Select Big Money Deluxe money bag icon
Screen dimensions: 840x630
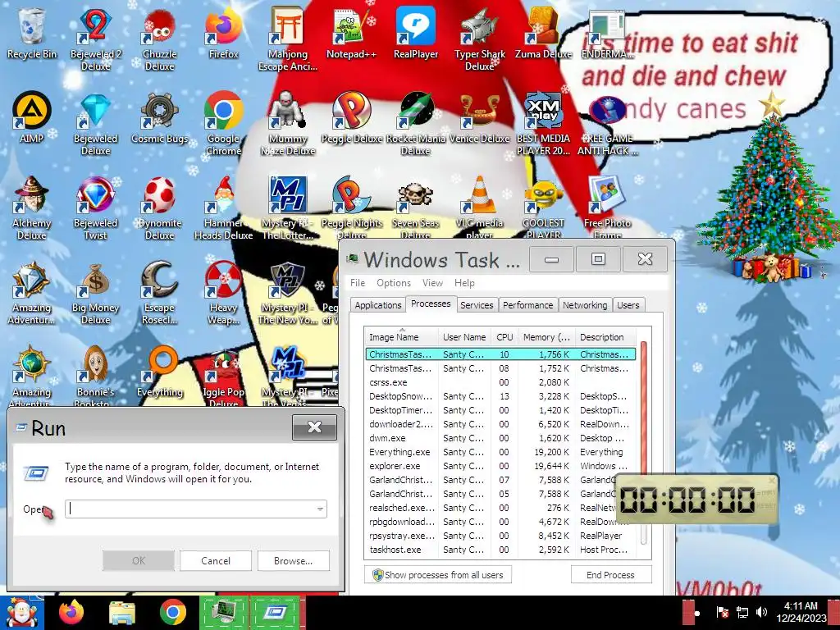pyautogui.click(x=95, y=294)
